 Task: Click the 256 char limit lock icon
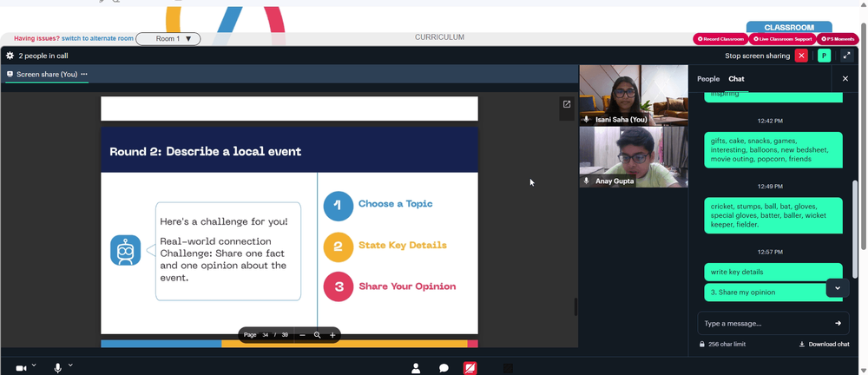(x=702, y=344)
